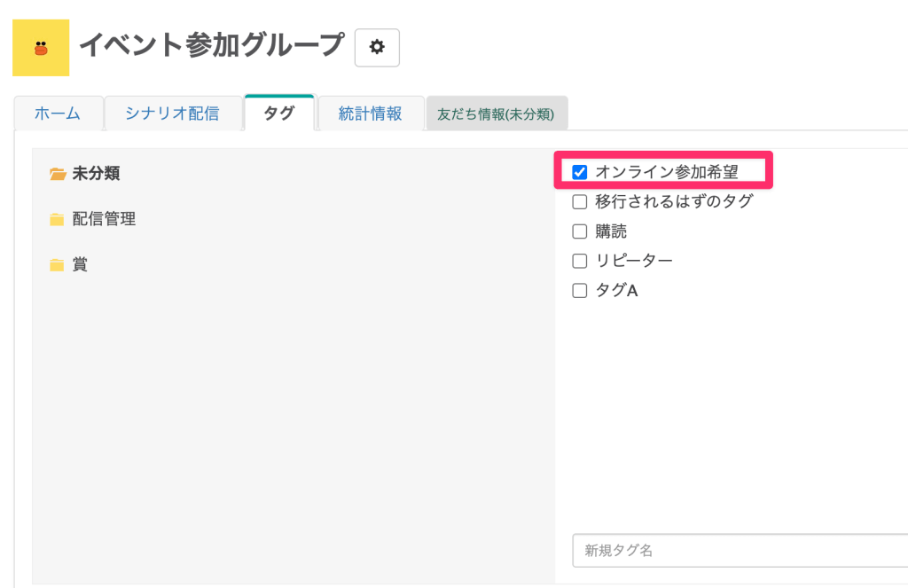Image resolution: width=908 pixels, height=588 pixels.
Task: Open the シナリオ配信 tab
Action: click(x=173, y=114)
